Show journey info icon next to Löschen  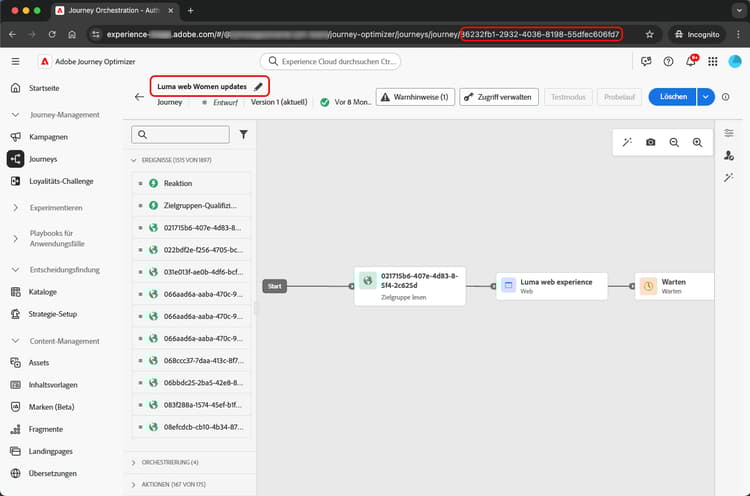point(726,97)
